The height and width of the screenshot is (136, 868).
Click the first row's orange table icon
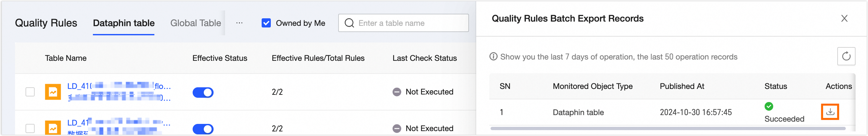53,92
